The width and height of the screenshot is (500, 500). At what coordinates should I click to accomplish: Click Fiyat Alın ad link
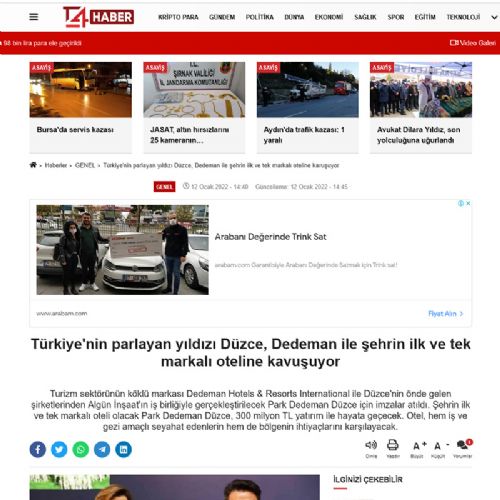tap(446, 313)
